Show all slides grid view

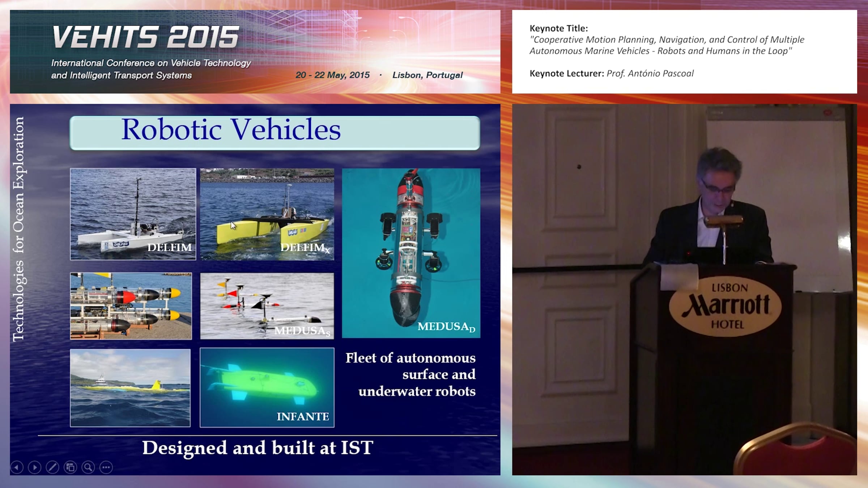70,467
